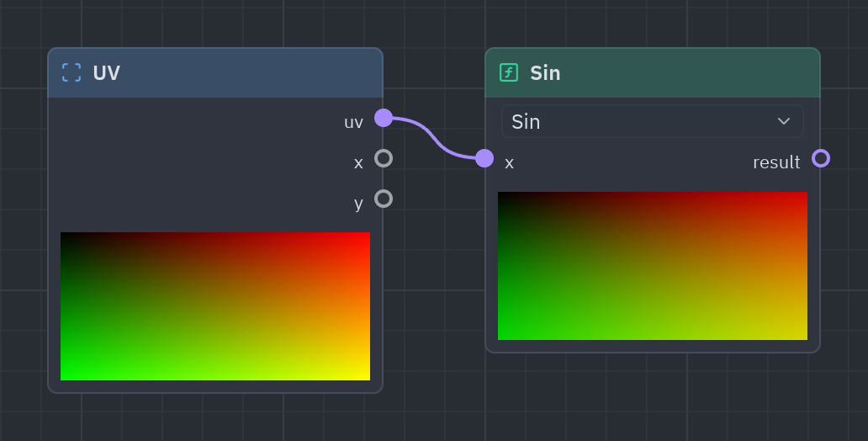Click the UV node dashed-frame icon
Image resolution: width=868 pixels, height=441 pixels.
pyautogui.click(x=71, y=72)
